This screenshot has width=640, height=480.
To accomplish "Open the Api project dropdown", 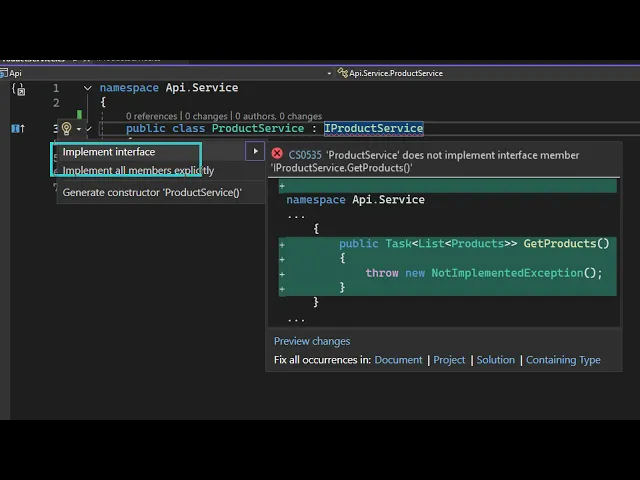I will pos(329,73).
